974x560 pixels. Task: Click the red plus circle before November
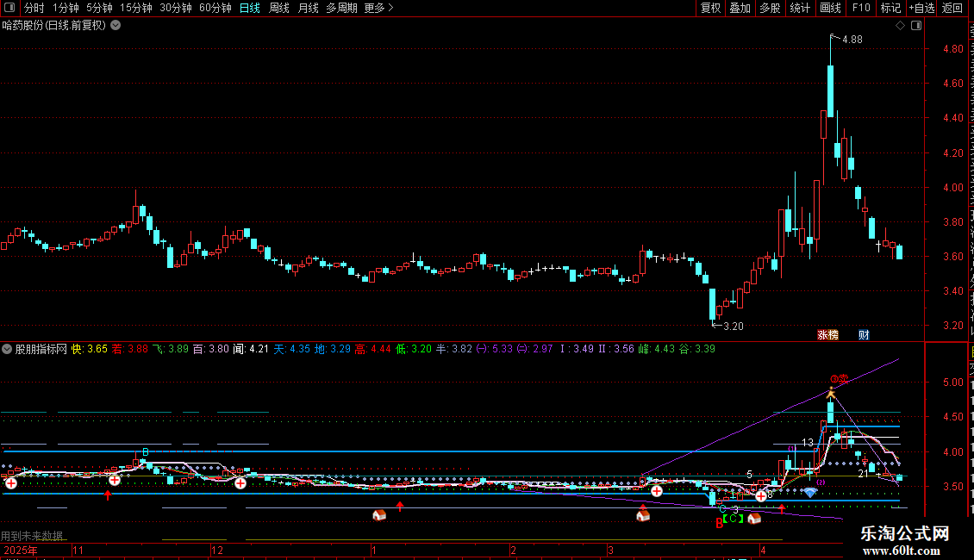(115, 481)
